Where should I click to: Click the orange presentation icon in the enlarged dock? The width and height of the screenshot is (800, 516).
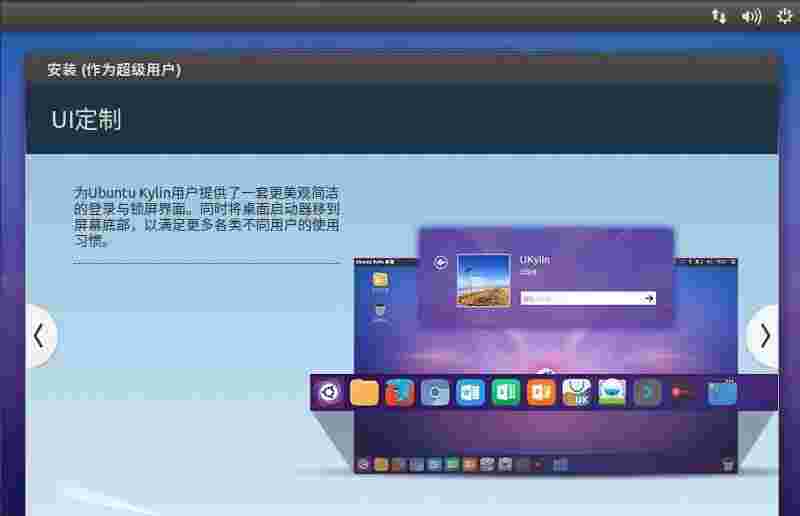click(541, 392)
